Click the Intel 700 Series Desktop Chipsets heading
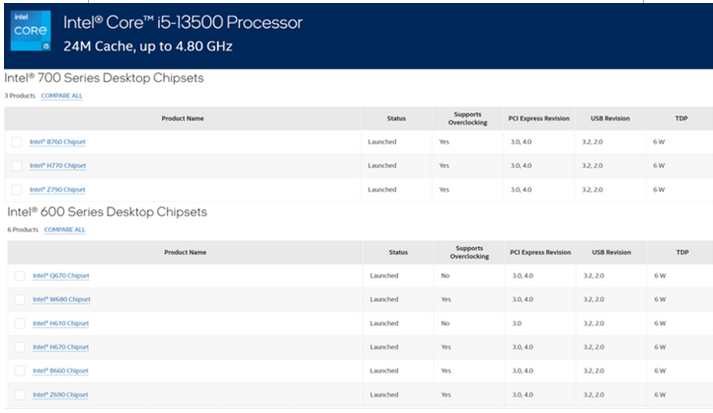The height and width of the screenshot is (413, 713). click(104, 78)
